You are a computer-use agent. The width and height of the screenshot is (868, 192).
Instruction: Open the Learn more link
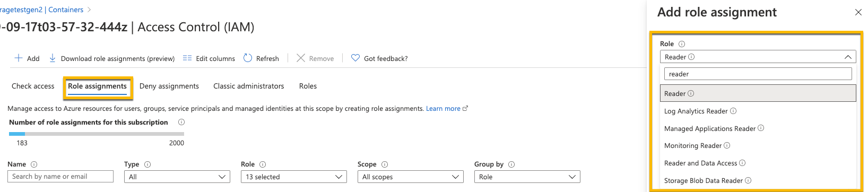[443, 108]
